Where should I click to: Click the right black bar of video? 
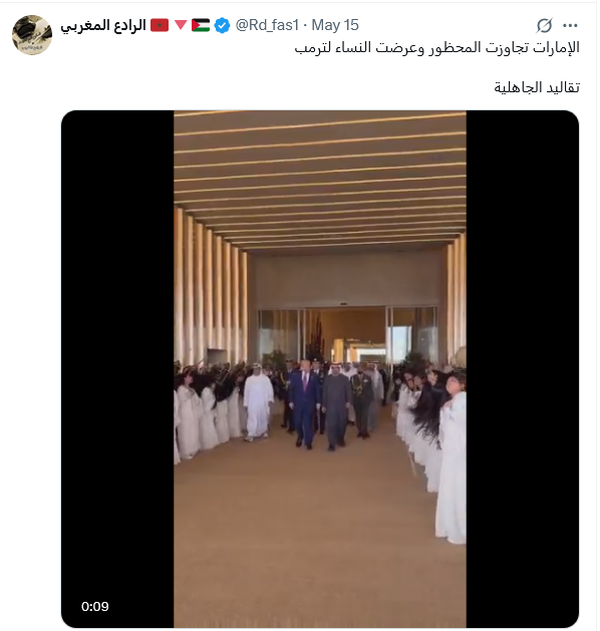tap(522, 369)
